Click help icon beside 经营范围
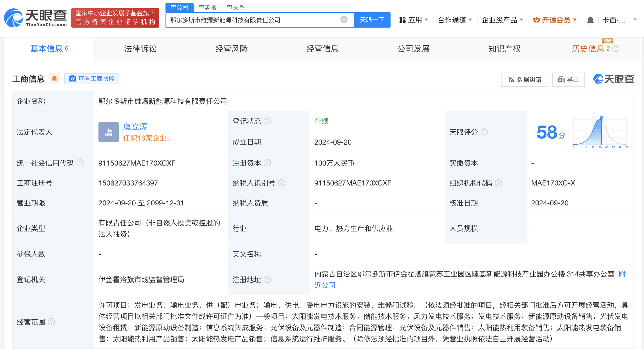This screenshot has width=644, height=349. pyautogui.click(x=51, y=322)
